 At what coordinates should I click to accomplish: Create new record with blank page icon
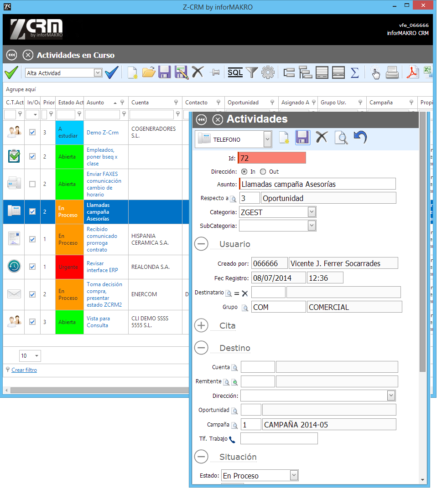pos(133,72)
